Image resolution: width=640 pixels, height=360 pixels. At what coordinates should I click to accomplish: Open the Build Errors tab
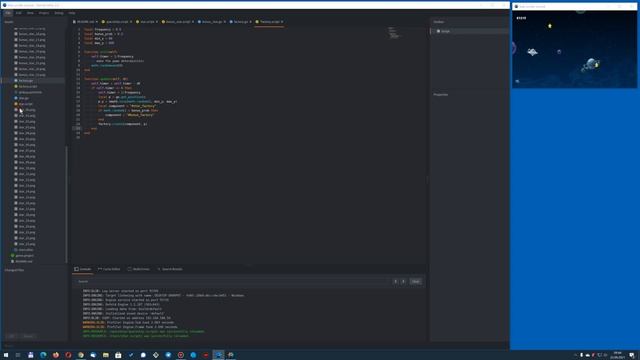[x=139, y=269]
